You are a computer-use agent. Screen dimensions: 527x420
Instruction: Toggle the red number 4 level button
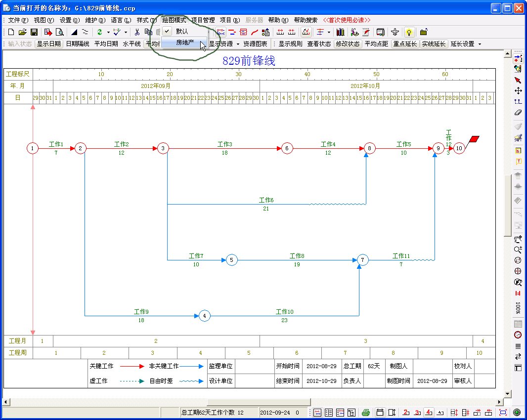pyautogui.click(x=429, y=412)
